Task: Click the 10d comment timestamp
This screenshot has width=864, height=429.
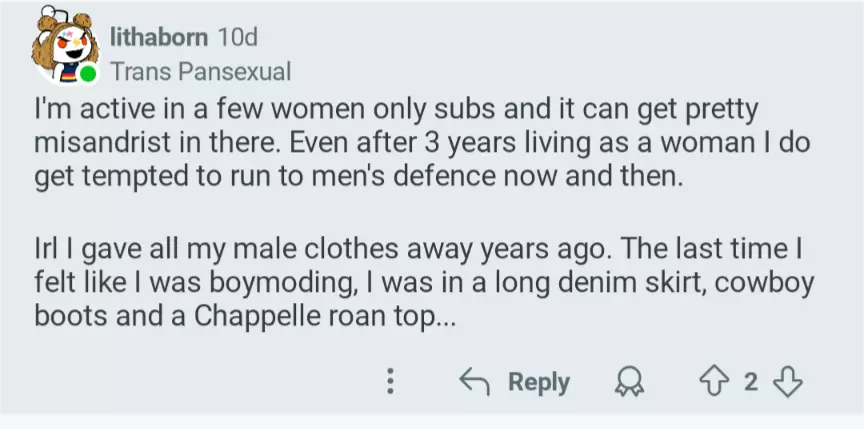Action: 237,38
